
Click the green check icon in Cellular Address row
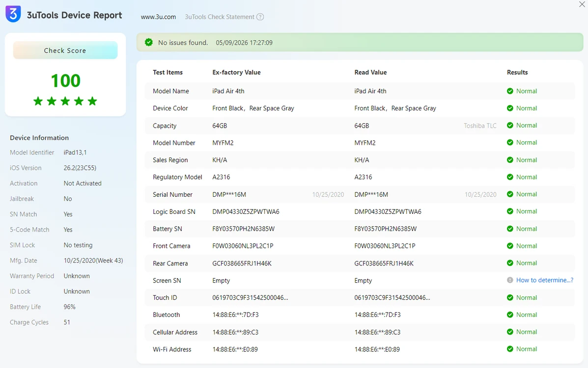coord(510,332)
